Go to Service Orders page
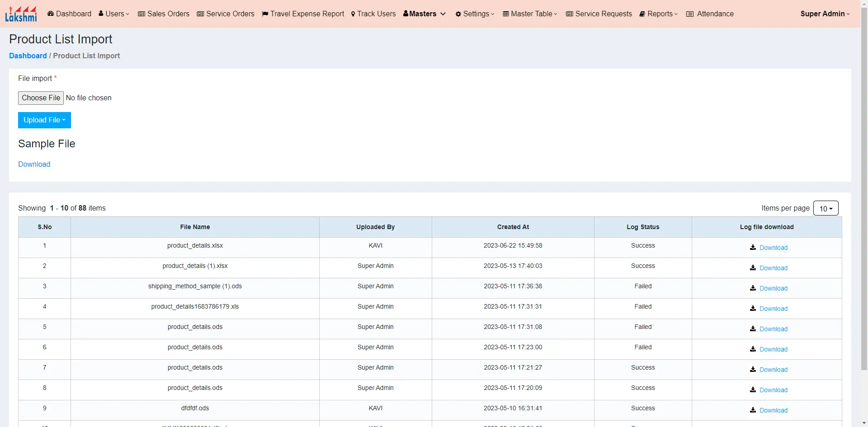 [x=226, y=14]
